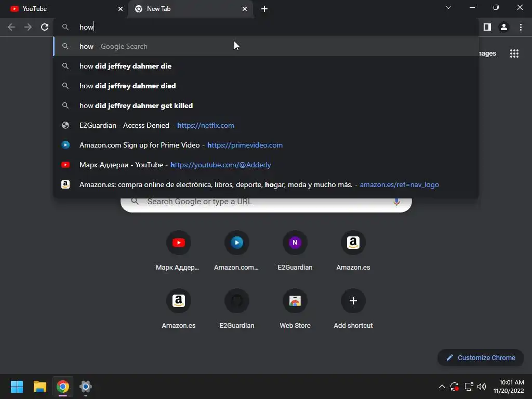Open the taskbar clock and date
532x399 pixels.
(509, 387)
